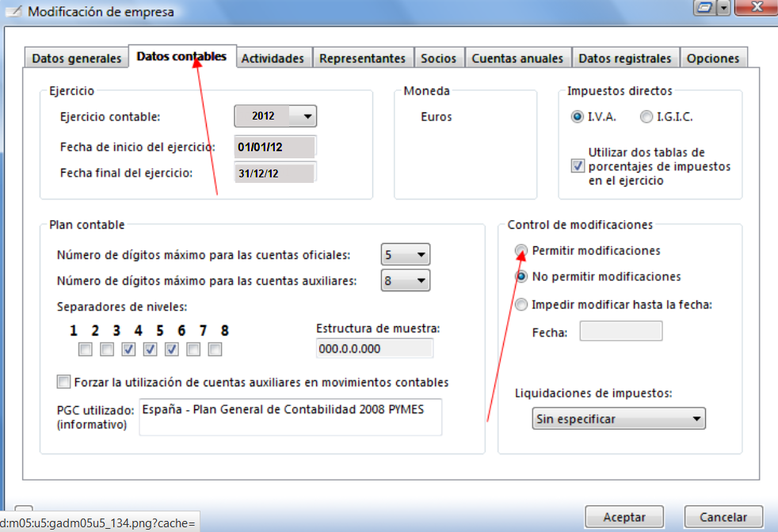Enable forcing auxiliary accounts in movements
Image resolution: width=778 pixels, height=532 pixels.
point(64,382)
